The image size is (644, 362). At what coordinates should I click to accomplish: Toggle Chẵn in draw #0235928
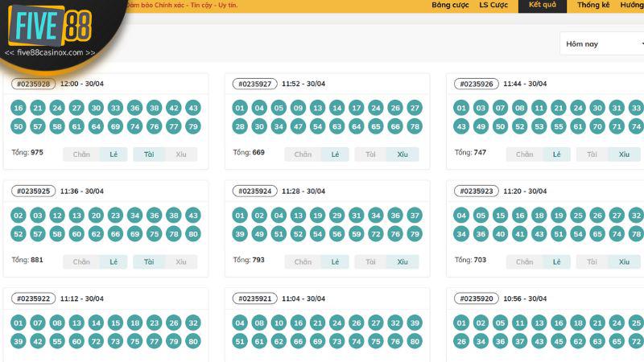pos(81,154)
